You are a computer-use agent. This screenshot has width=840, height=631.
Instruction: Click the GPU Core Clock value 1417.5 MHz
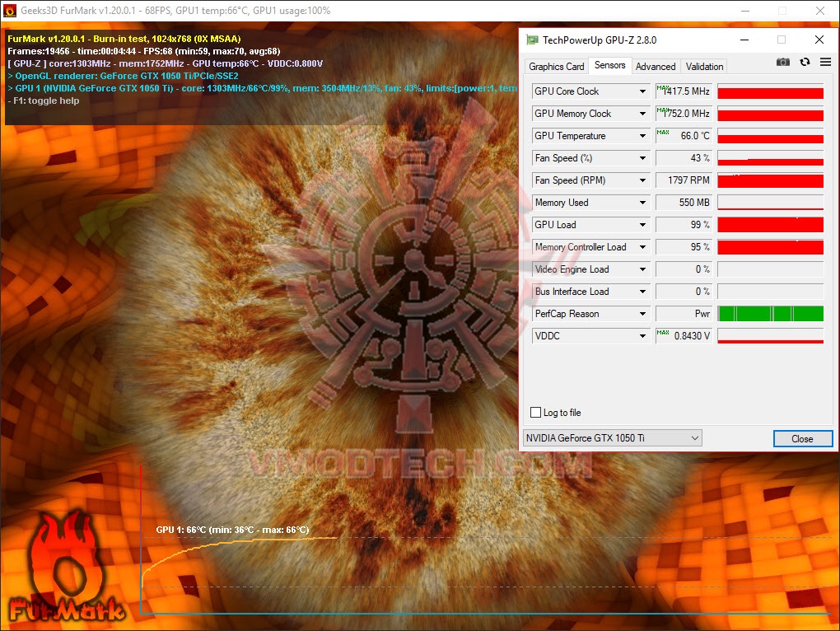point(684,91)
